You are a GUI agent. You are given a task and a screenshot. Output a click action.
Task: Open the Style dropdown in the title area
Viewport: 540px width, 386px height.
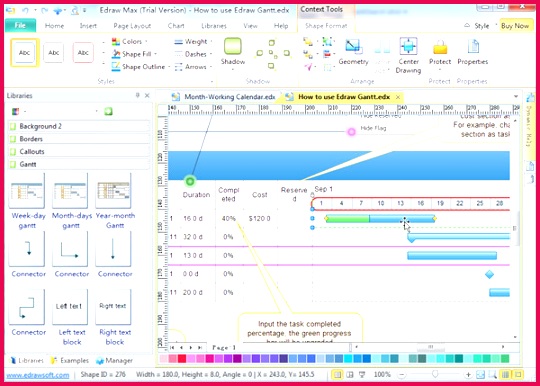481,26
